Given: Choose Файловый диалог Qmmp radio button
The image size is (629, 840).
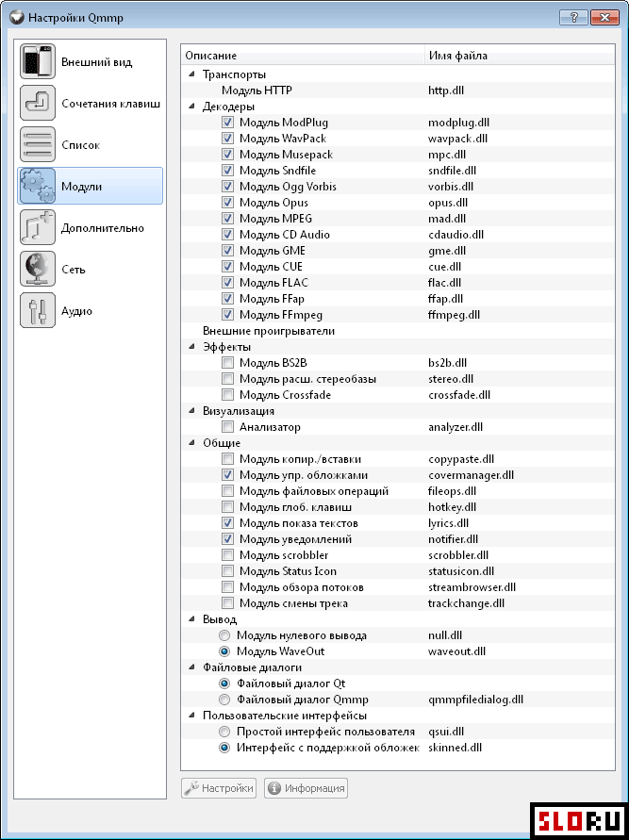Looking at the screenshot, I should tap(225, 700).
